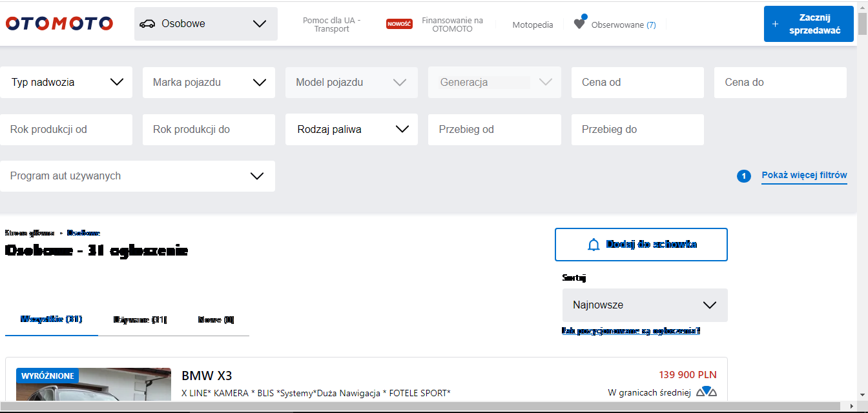Open Finansowanie na OTOMOTO link

point(452,25)
